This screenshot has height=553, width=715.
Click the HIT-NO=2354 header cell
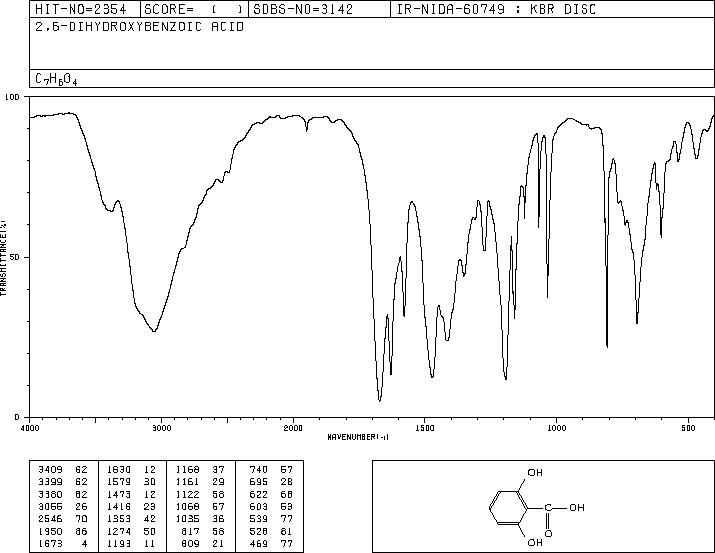(85, 9)
